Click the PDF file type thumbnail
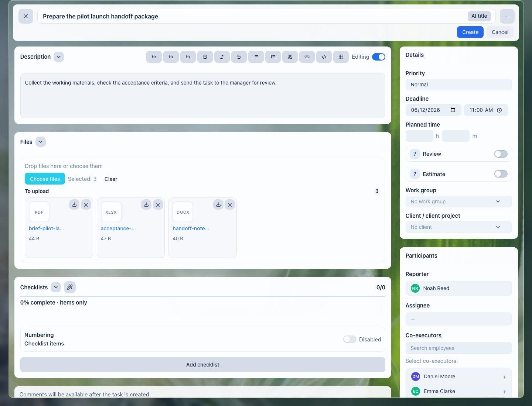The image size is (532, 406). coord(39,212)
